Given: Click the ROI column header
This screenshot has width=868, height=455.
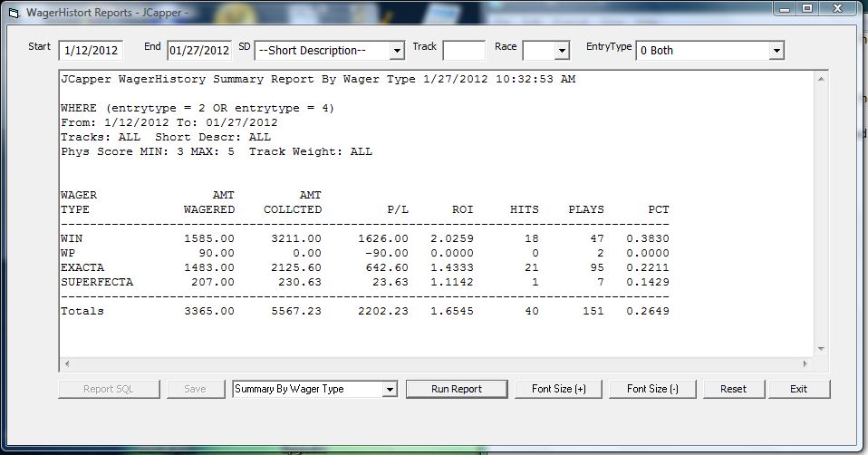Looking at the screenshot, I should [x=463, y=209].
